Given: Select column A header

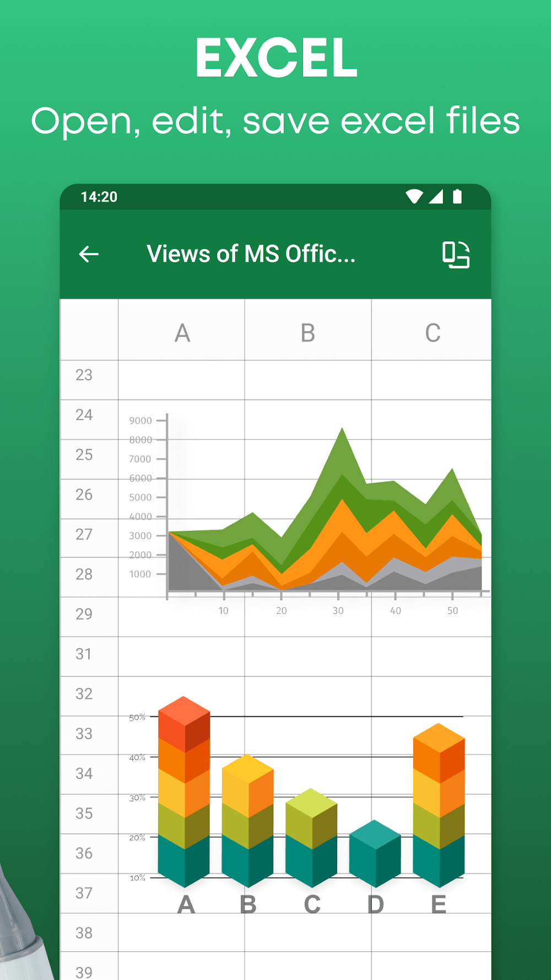Looking at the screenshot, I should tap(182, 332).
